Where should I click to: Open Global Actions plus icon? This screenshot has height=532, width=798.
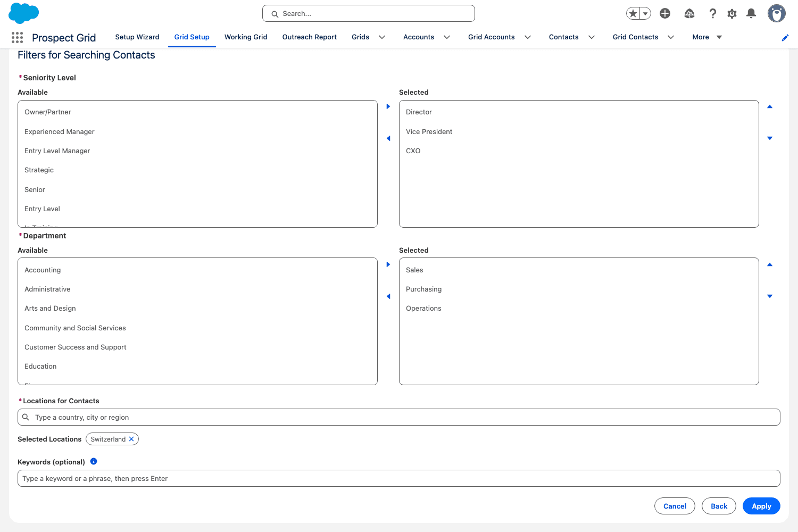click(665, 13)
